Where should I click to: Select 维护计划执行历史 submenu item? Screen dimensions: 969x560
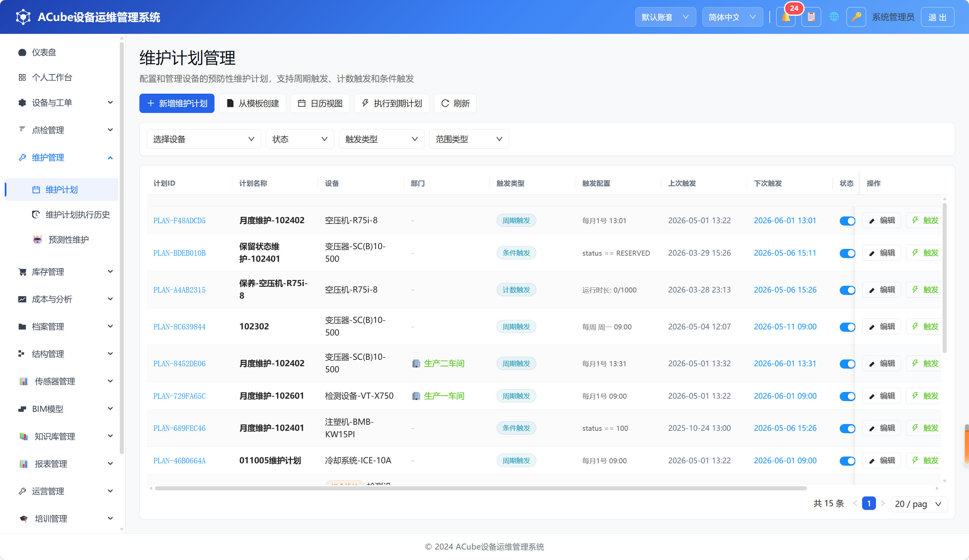(62, 214)
